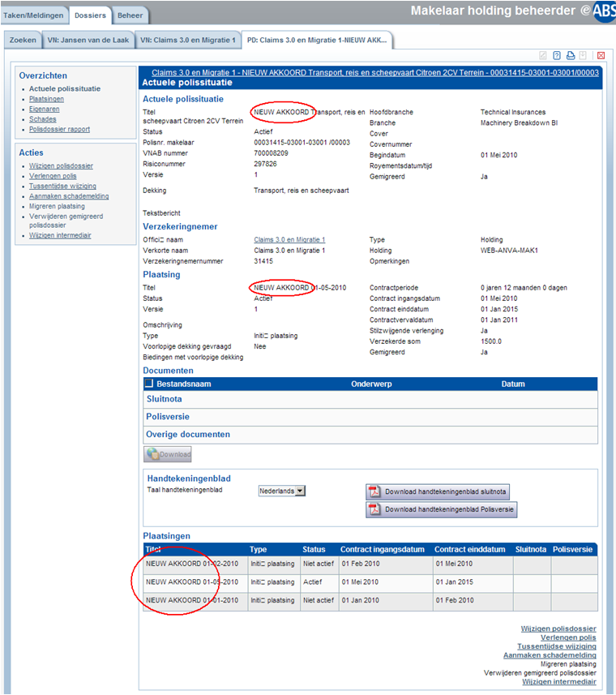Click Verlengen polis in Acties sidebar
Viewport: 616px width, 695px height.
53,176
